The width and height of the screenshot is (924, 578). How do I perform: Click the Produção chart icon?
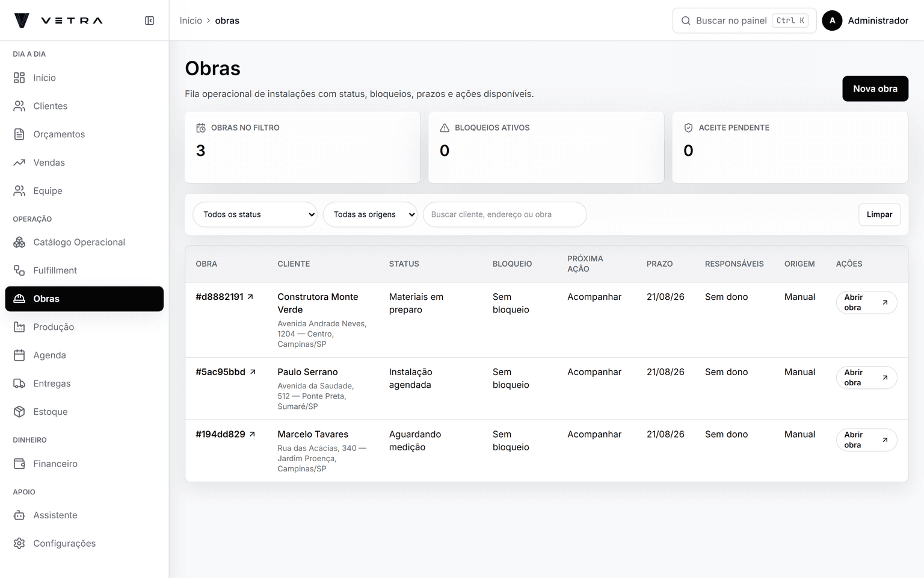click(x=19, y=327)
